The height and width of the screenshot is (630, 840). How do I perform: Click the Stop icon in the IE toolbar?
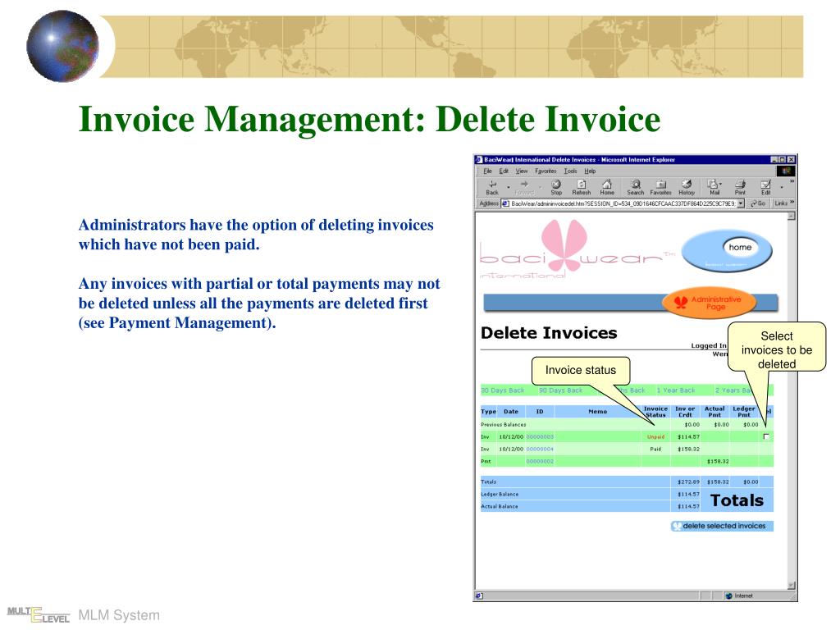[x=556, y=185]
